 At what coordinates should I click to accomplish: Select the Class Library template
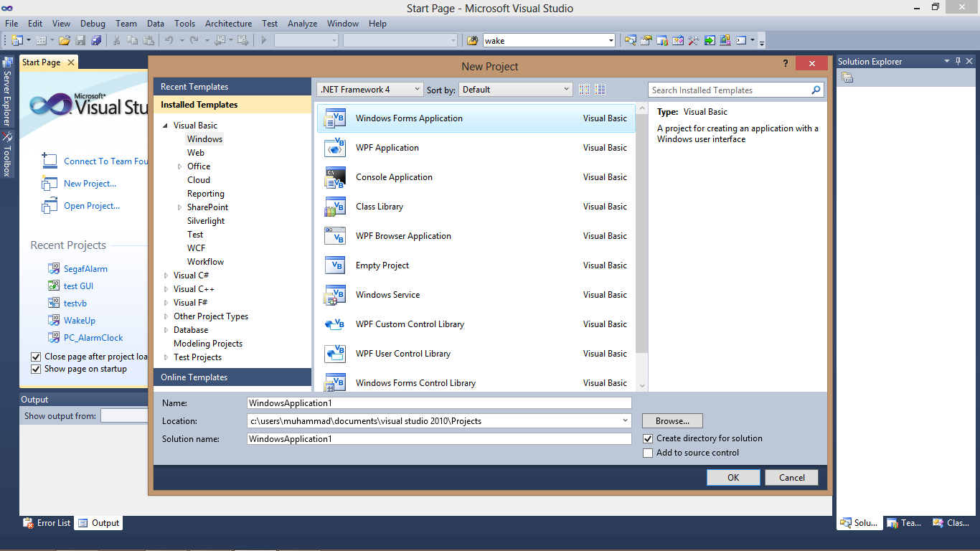[476, 207]
